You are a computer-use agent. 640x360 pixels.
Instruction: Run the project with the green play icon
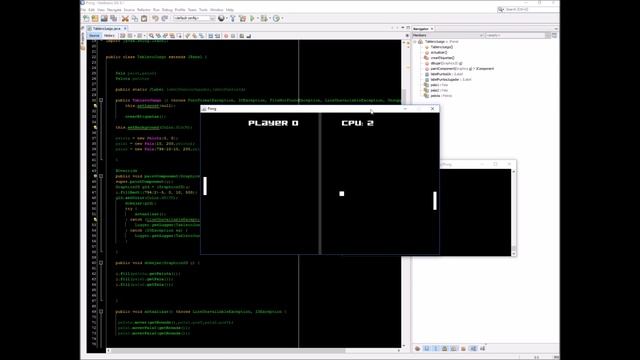click(x=252, y=18)
